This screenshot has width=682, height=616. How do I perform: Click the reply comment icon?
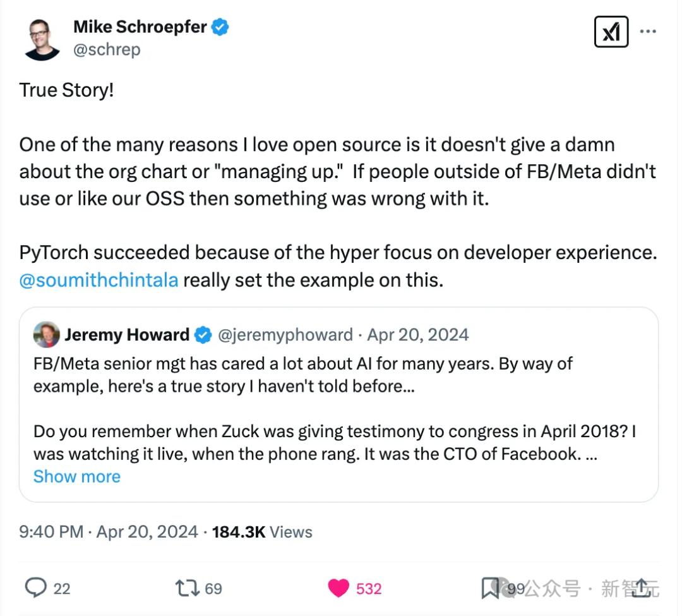35,588
